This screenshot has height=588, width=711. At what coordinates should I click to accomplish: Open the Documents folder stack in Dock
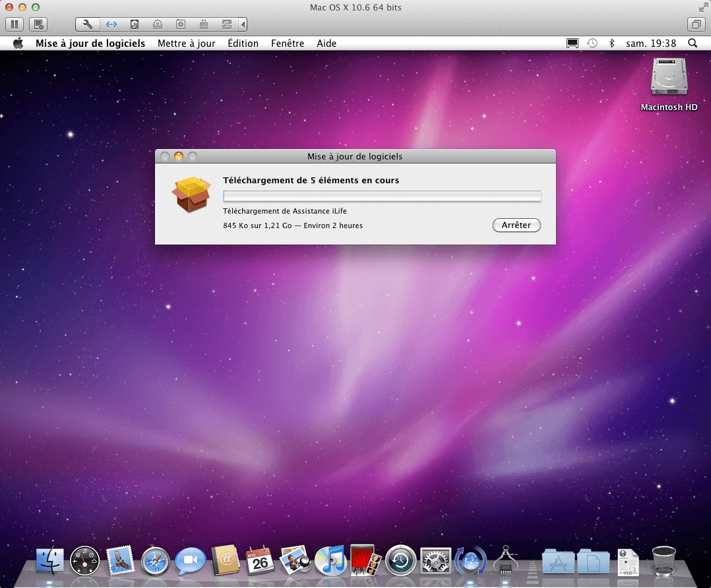(593, 561)
